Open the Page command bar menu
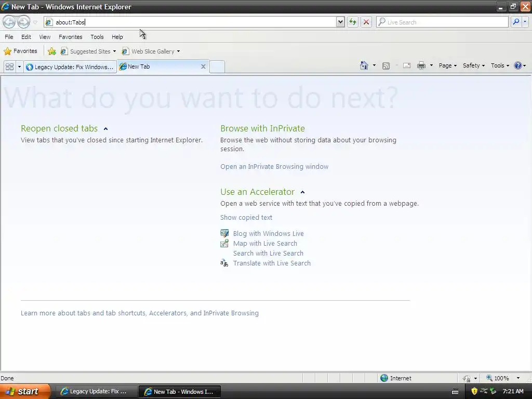Image resolution: width=532 pixels, height=399 pixels. (447, 65)
